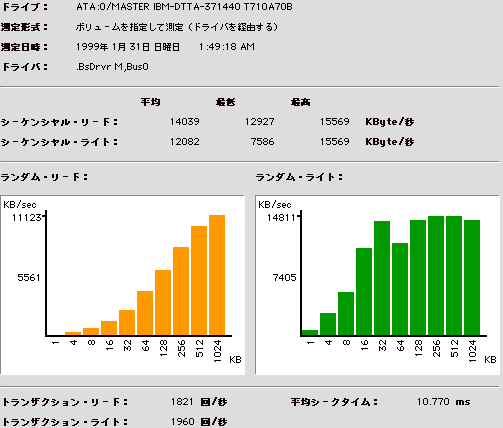Click the sequential read maximum value 15569
Screen dimensions: 503x428
click(x=335, y=122)
